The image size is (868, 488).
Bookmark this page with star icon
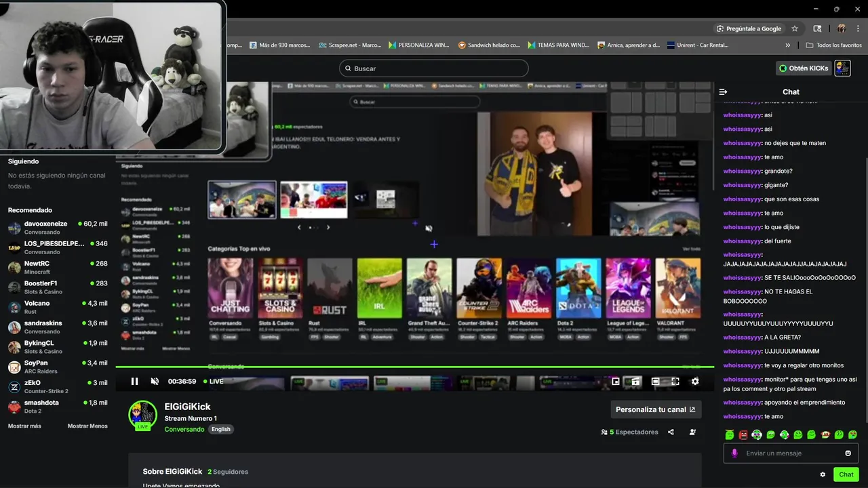click(x=795, y=28)
